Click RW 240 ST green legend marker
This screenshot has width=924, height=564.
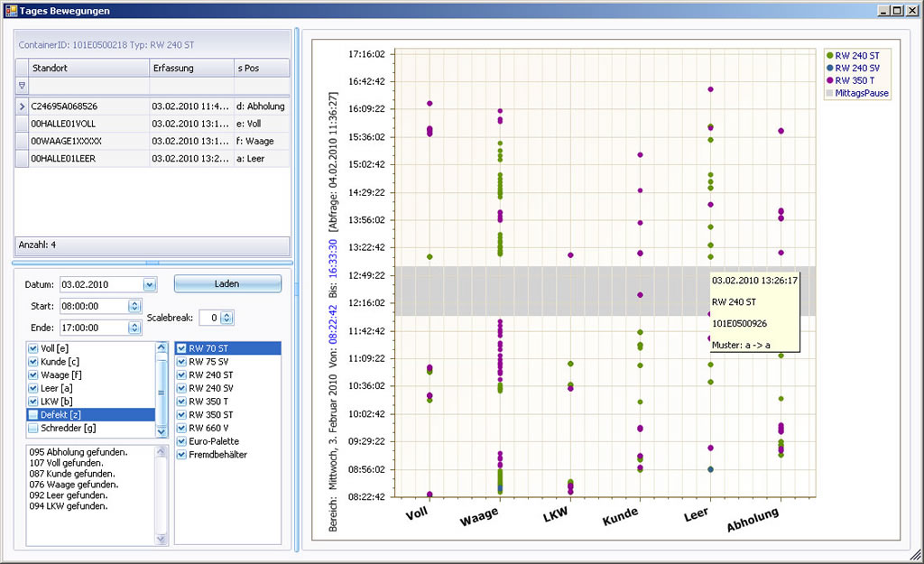coord(829,55)
